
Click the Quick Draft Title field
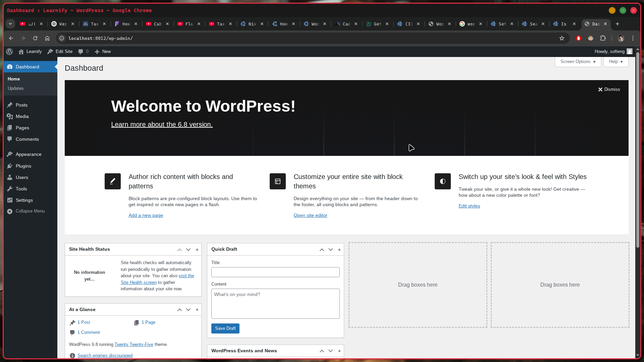[x=275, y=272]
